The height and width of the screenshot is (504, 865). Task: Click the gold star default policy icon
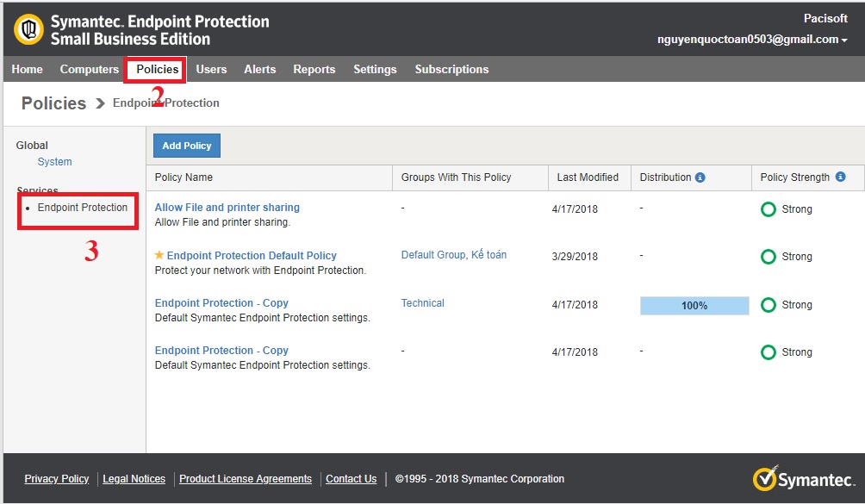(159, 255)
